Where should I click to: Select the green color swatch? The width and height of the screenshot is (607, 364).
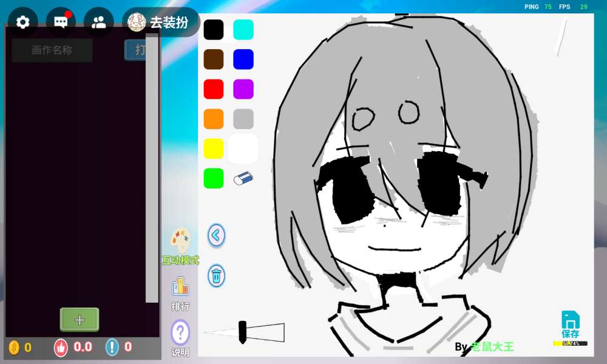pyautogui.click(x=214, y=178)
